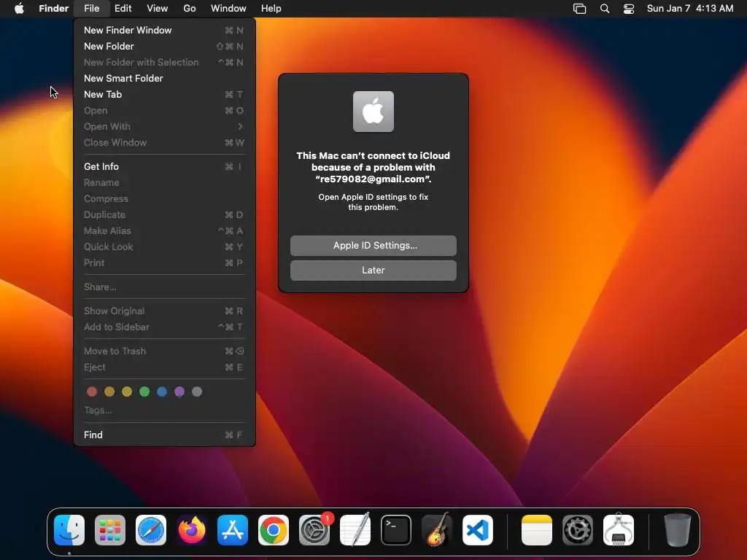This screenshot has width=747, height=560.
Task: Click Apple ID Settings button
Action: point(373,245)
